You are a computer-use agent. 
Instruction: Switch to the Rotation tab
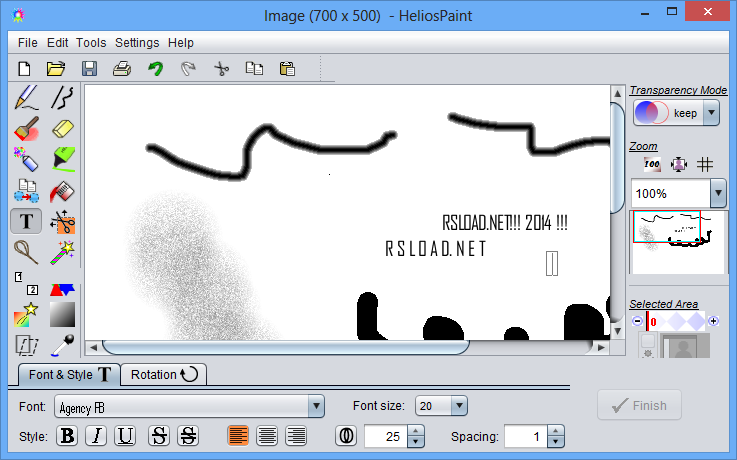164,374
